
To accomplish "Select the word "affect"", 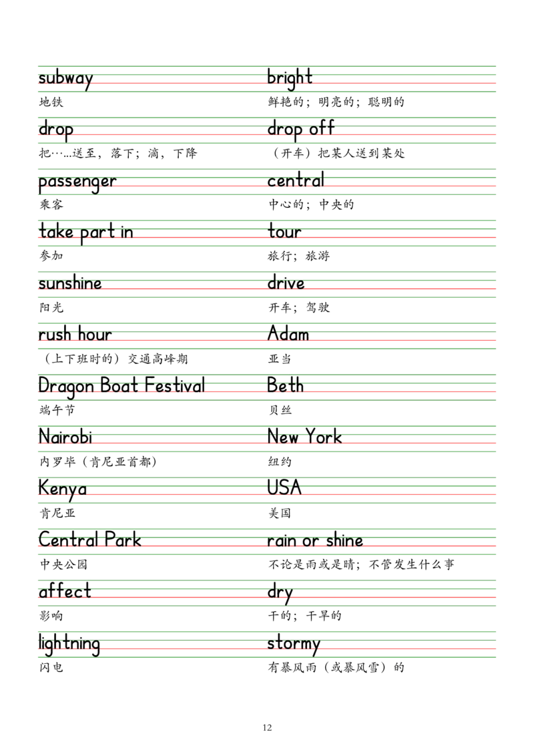I will click(65, 592).
